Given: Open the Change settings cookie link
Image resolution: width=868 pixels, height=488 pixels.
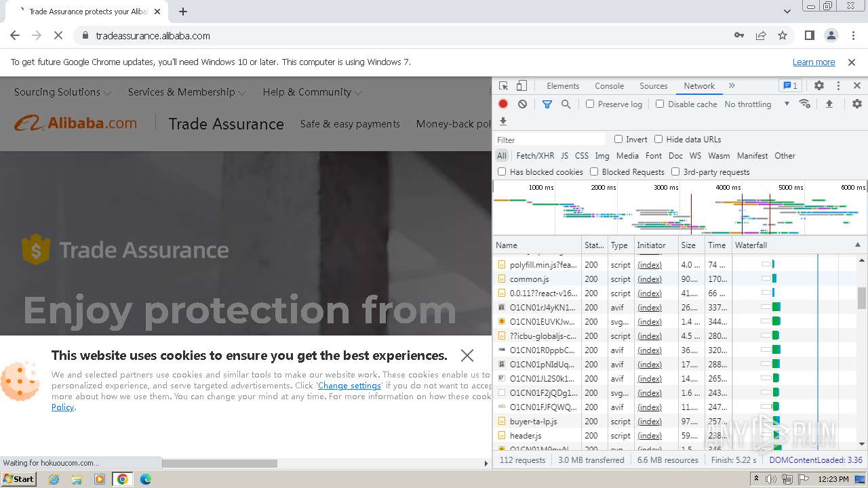Looking at the screenshot, I should pos(349,386).
